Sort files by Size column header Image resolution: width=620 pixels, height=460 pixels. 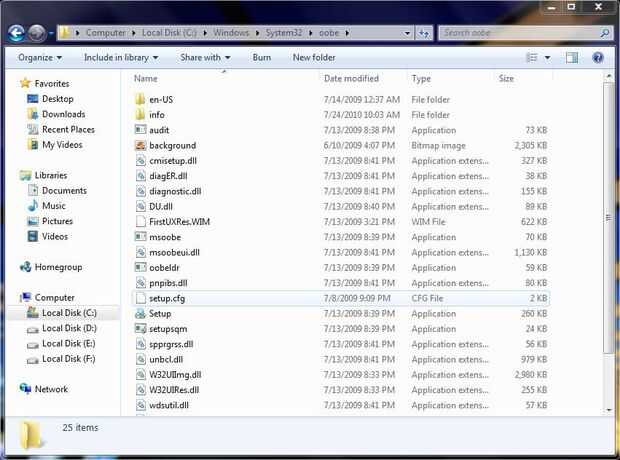point(506,79)
